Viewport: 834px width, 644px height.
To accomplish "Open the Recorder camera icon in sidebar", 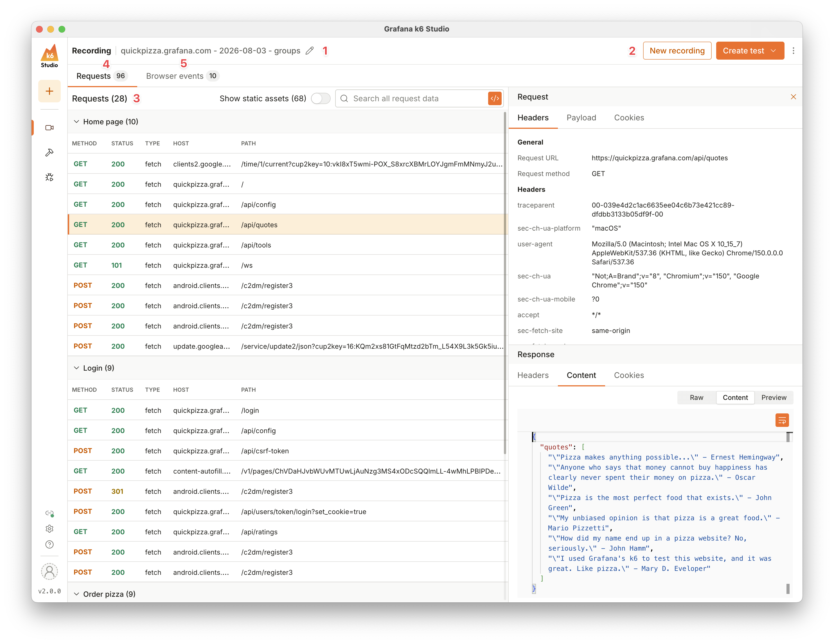I will [49, 128].
